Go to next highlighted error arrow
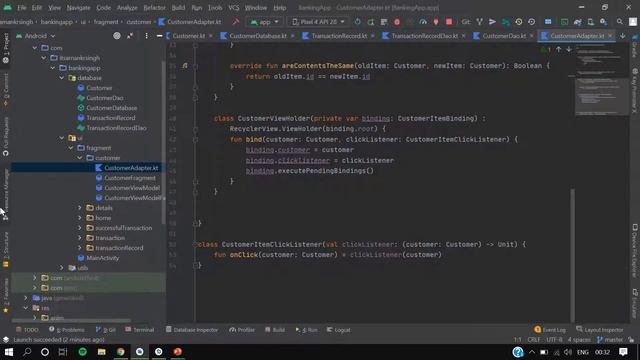This screenshot has width=640, height=360. tap(569, 49)
